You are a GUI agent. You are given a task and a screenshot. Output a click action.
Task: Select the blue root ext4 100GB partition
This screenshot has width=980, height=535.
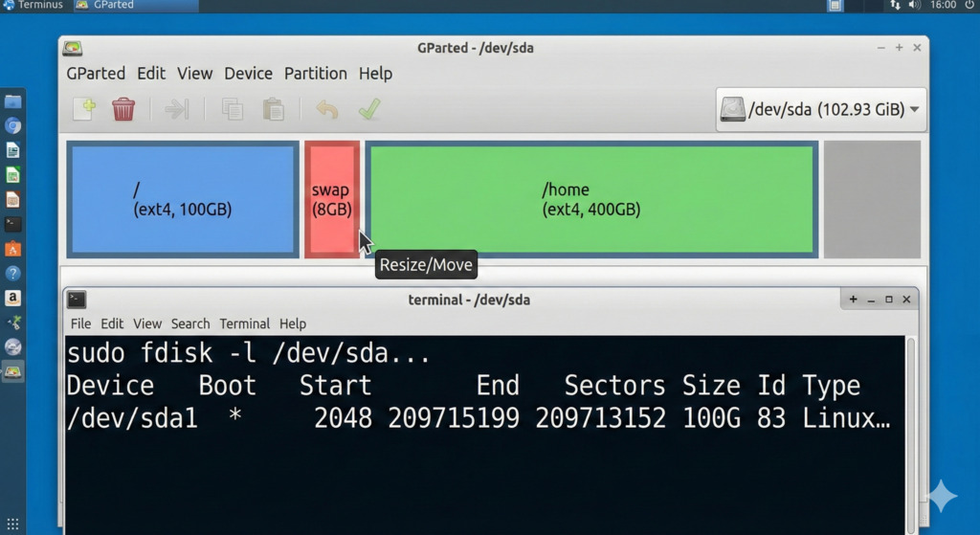183,199
